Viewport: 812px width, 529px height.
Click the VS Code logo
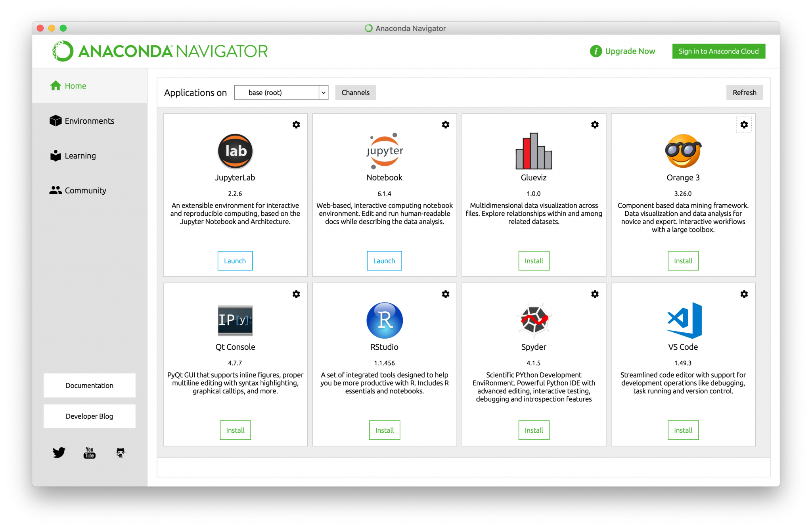tap(683, 320)
